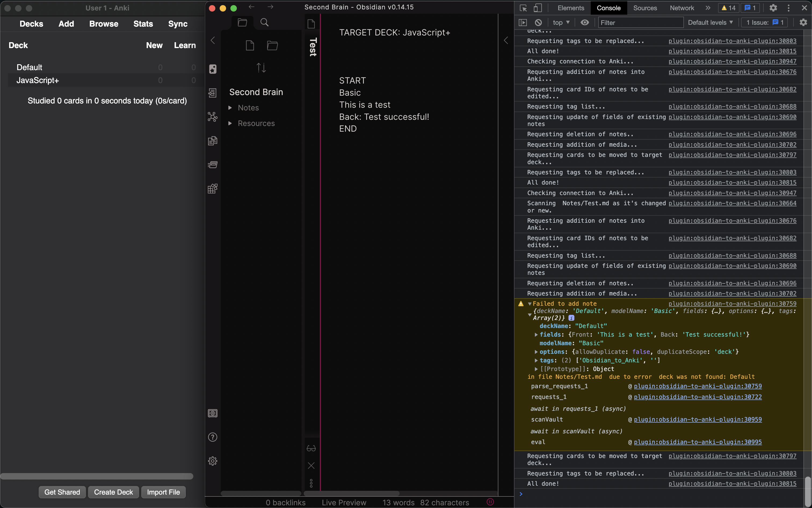Click the Obsidian settings gear icon
Viewport: 812px width, 508px height.
tap(213, 461)
